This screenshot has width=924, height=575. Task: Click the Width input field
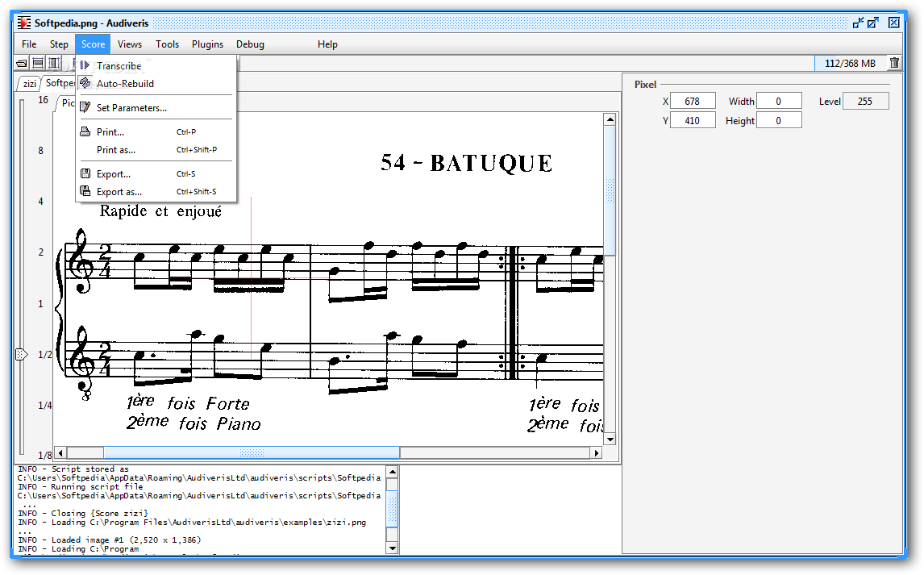click(778, 102)
